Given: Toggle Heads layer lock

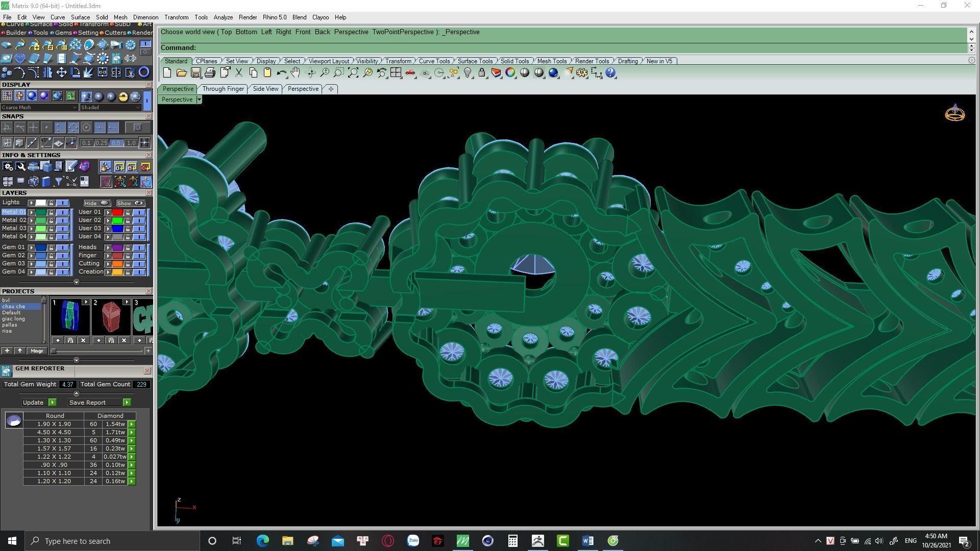Looking at the screenshot, I should click(128, 247).
